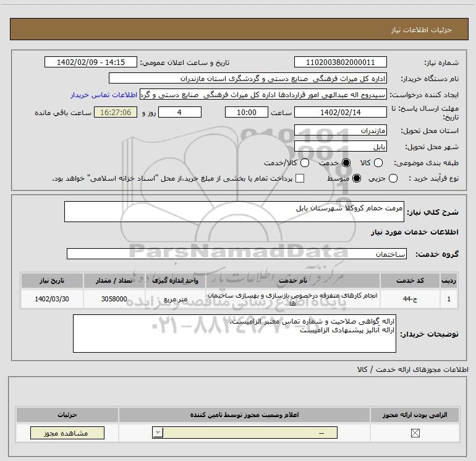Select the کالا/خدمت radio button
Image resolution: width=476 pixels, height=461 pixels.
(305, 163)
